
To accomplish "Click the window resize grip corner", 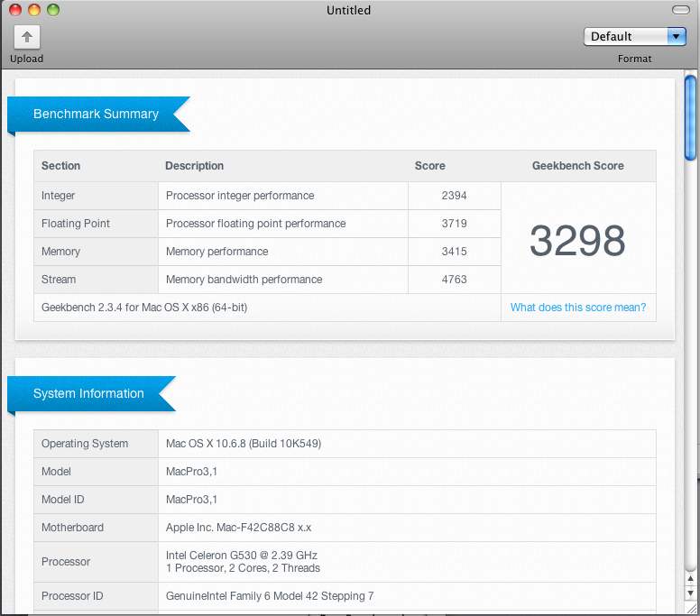I will [692, 609].
